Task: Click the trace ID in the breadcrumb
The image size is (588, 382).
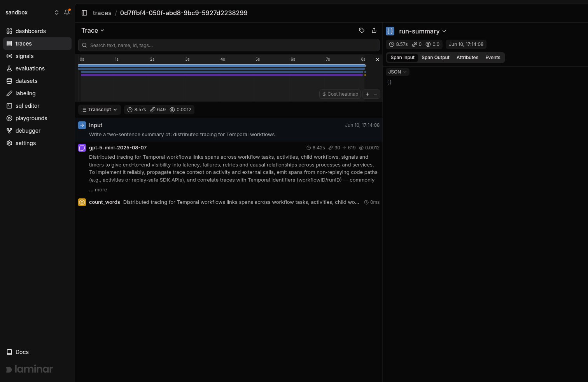Action: tap(184, 13)
